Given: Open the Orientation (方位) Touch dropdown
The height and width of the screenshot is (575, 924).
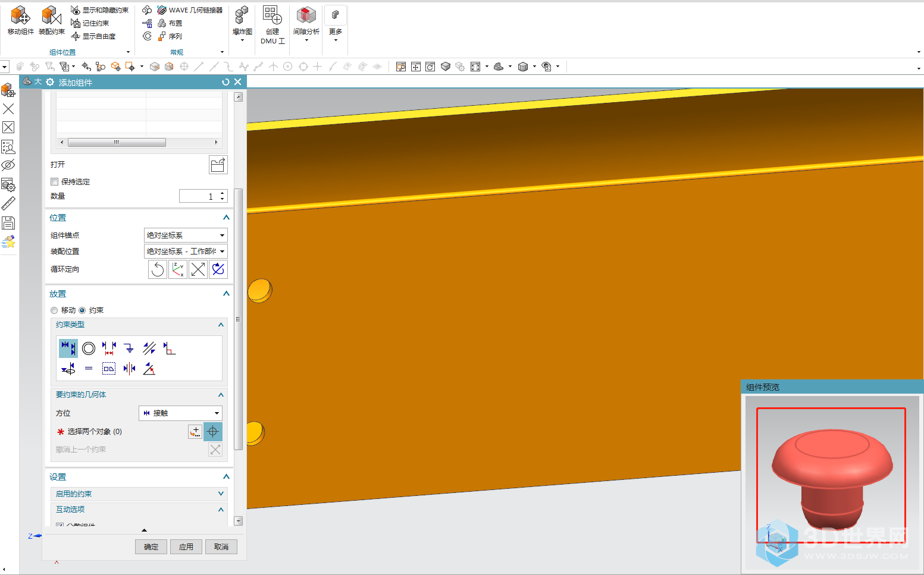Looking at the screenshot, I should tap(180, 413).
